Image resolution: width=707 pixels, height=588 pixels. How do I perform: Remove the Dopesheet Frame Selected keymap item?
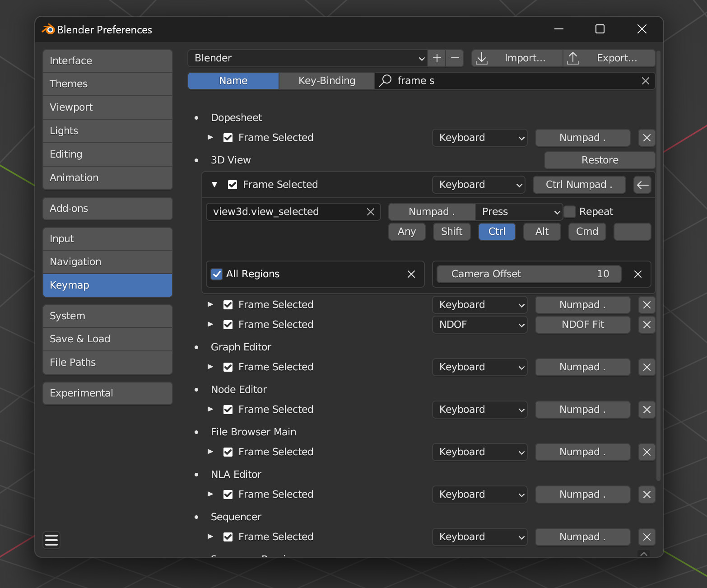647,138
